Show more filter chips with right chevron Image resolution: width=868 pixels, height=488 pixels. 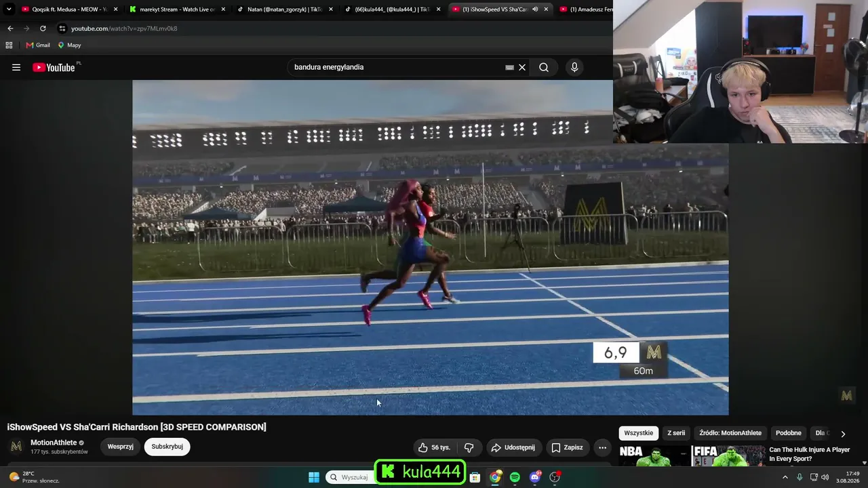[x=843, y=434]
